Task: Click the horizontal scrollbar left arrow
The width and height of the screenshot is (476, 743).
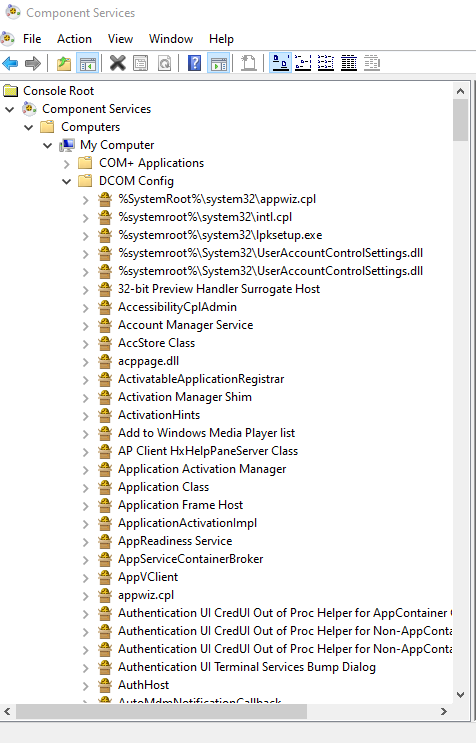Action: coord(7,711)
